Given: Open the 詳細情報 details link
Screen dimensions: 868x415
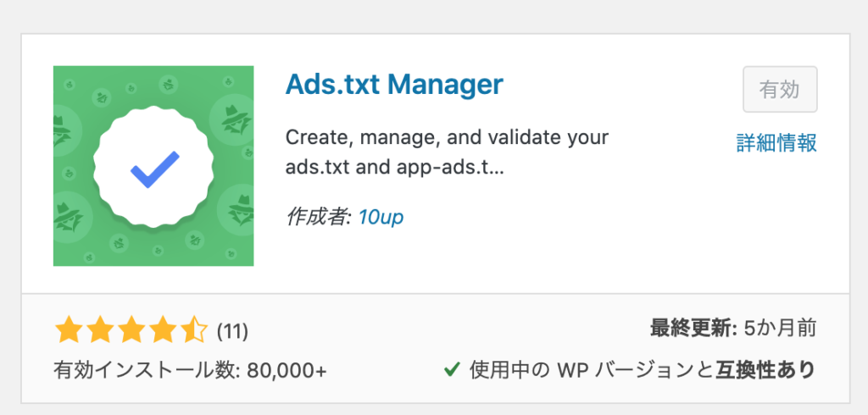Looking at the screenshot, I should pos(776,143).
